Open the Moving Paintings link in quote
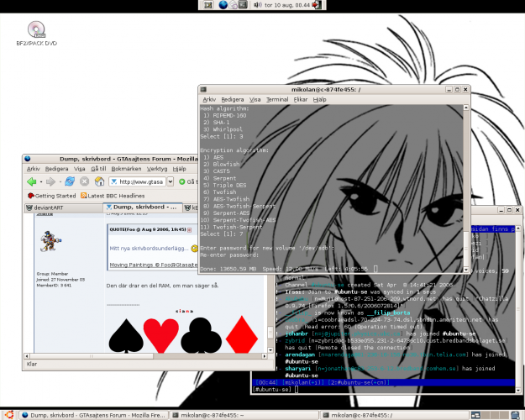Viewport: 525px width, 420px height. coord(154,265)
